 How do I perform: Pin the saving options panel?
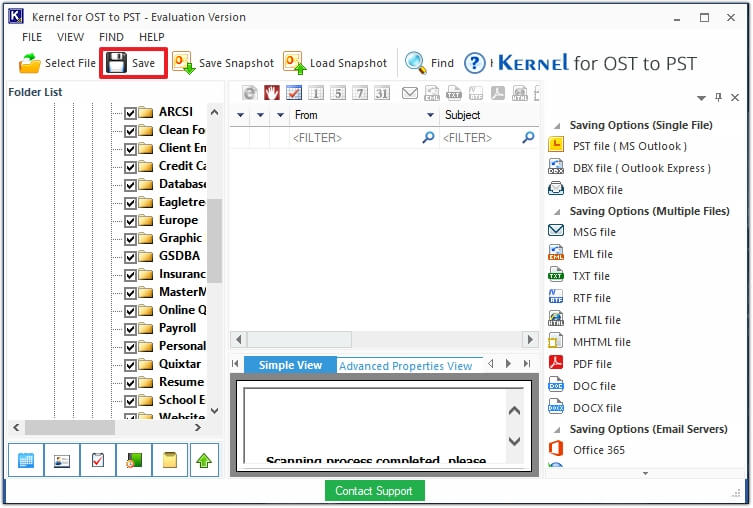(718, 97)
